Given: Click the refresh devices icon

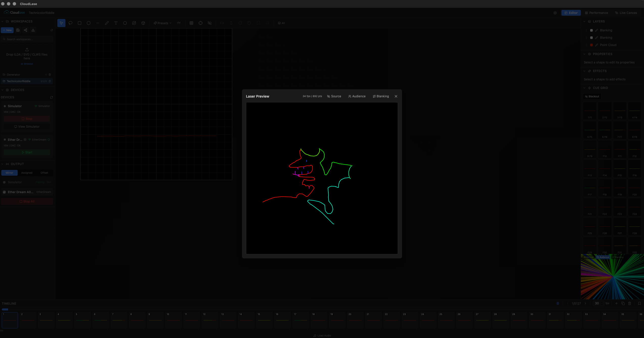Looking at the screenshot, I should click(52, 97).
